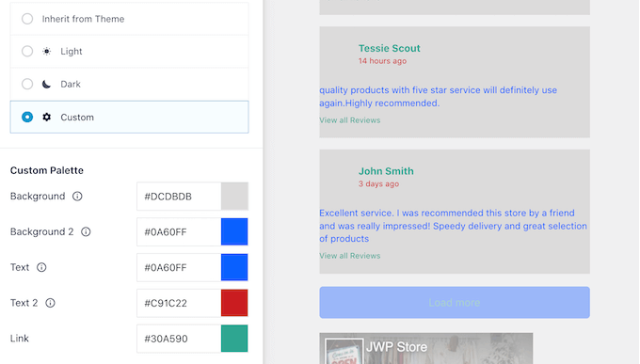Open the blue Text color swatch

234,267
